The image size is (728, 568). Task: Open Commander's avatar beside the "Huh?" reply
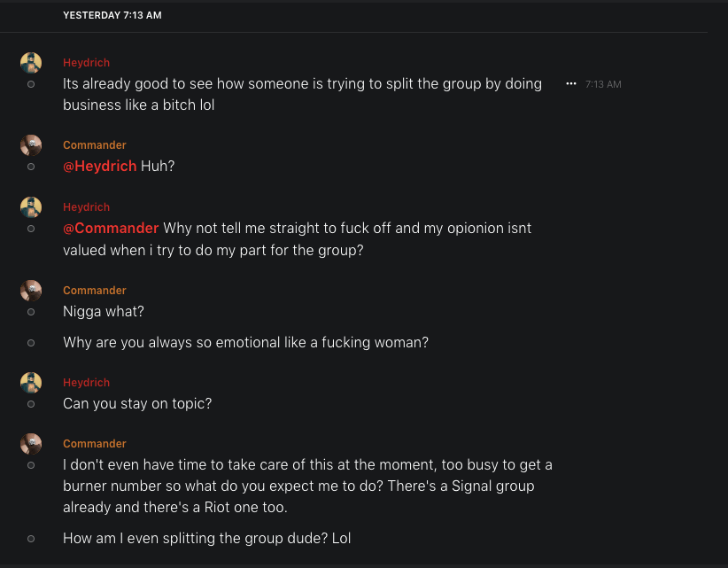[x=31, y=145]
